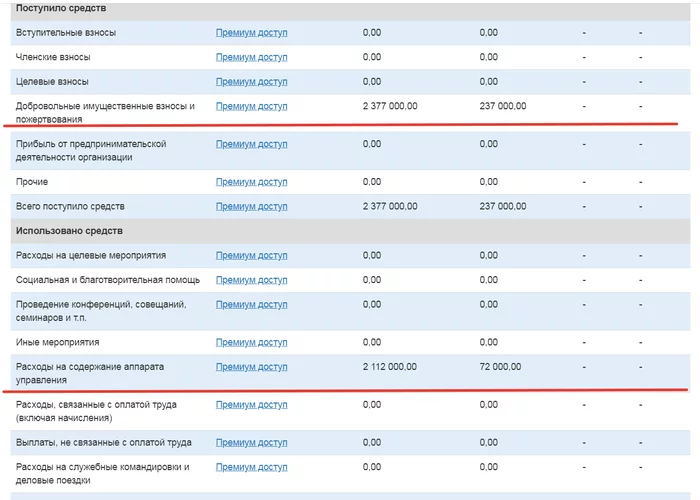Select 237 000,00 in Добровольные взносы row
This screenshot has height=500, width=700.
point(503,106)
